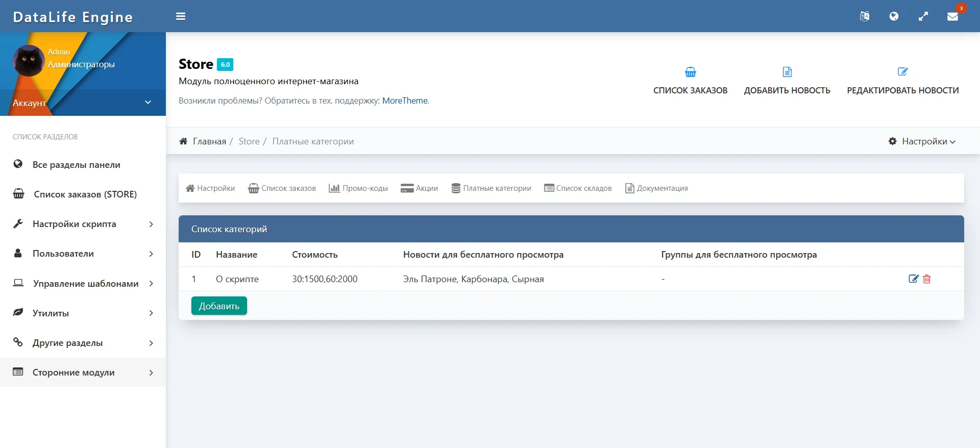Open РЕДАКТИРОВАТЬ НОВОСТИ header link
The image size is (980, 448).
click(x=903, y=90)
